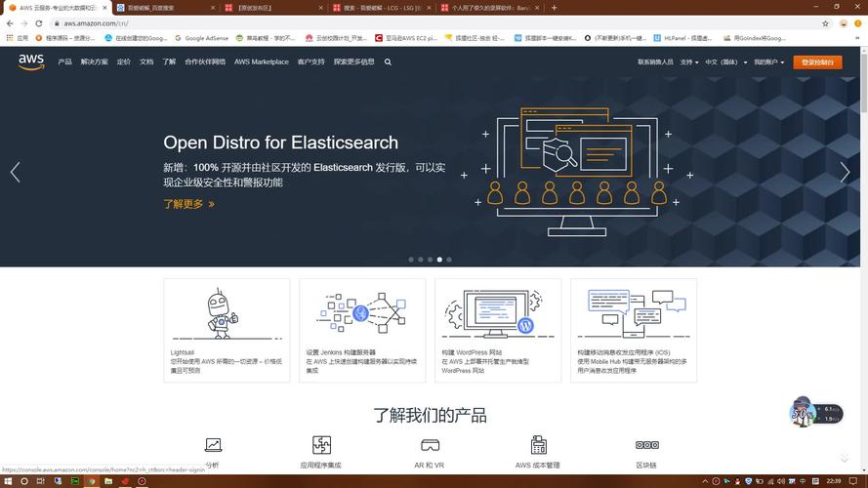
Task: Expand the 我的账户 account dropdown
Action: (769, 61)
